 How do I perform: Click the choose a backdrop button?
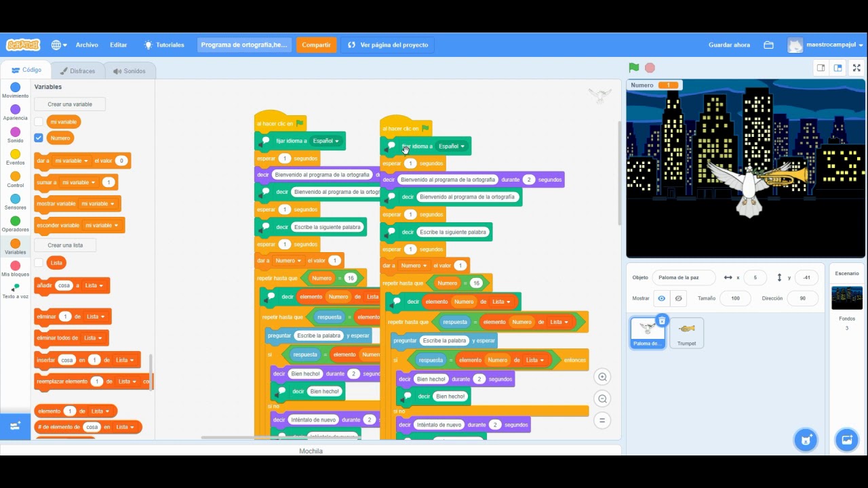click(x=846, y=440)
